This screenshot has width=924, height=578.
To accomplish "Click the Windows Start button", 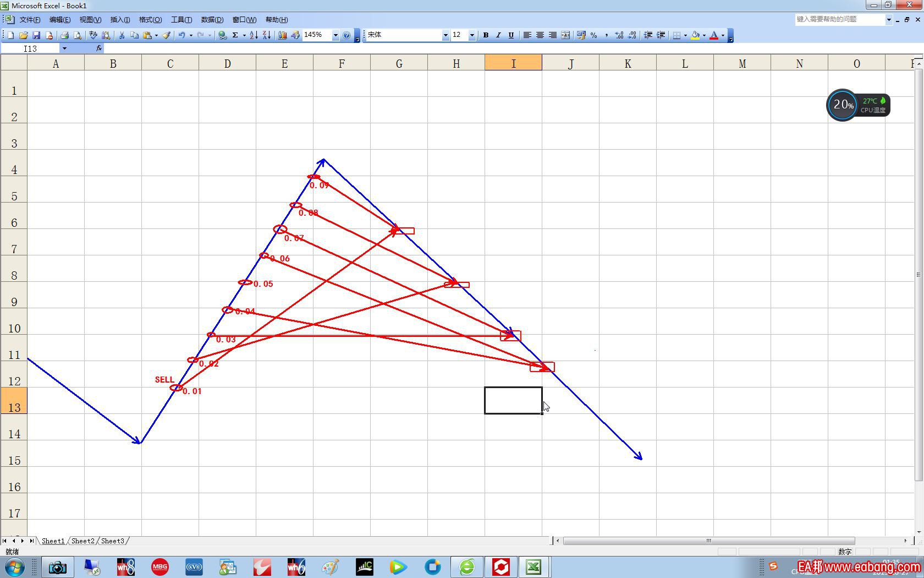I will click(x=15, y=567).
